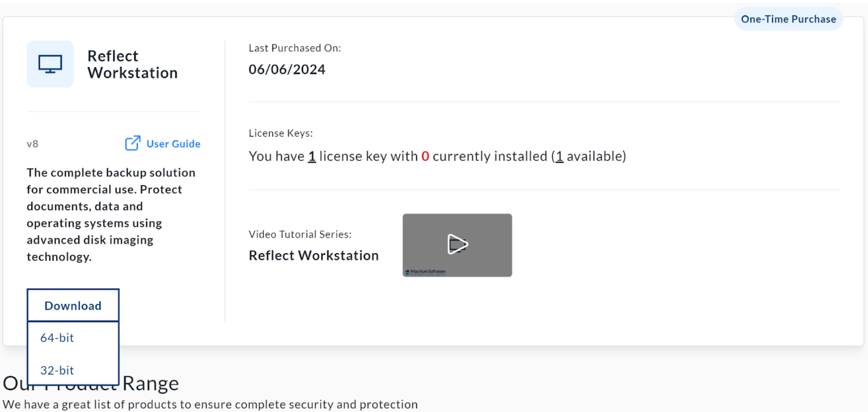Screen dimensions: 868x412
Task: Click the User Guide external link icon
Action: click(x=133, y=143)
